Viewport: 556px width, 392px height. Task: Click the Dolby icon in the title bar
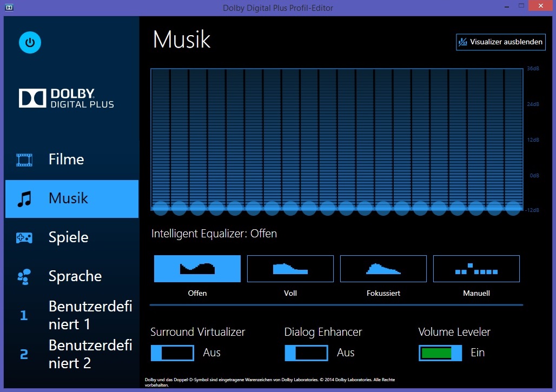[x=9, y=8]
